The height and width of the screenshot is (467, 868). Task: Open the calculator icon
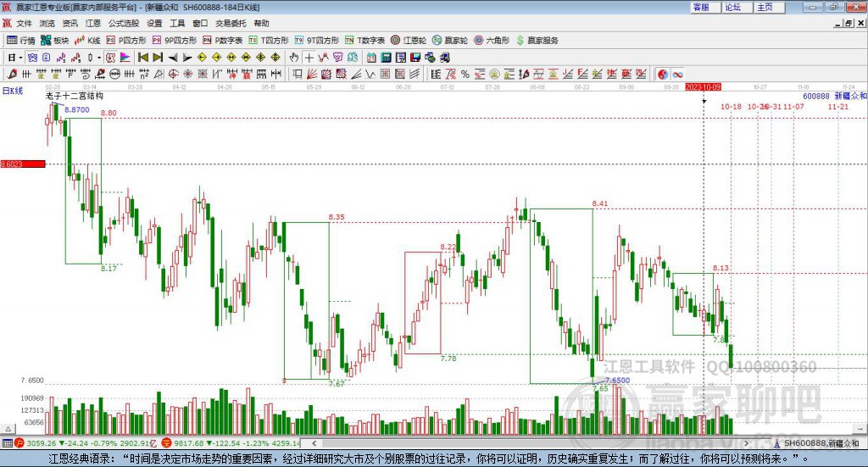pyautogui.click(x=386, y=58)
